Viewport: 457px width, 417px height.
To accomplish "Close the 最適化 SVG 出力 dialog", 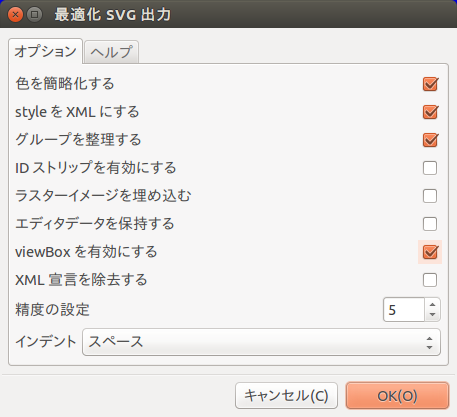I will [15, 15].
